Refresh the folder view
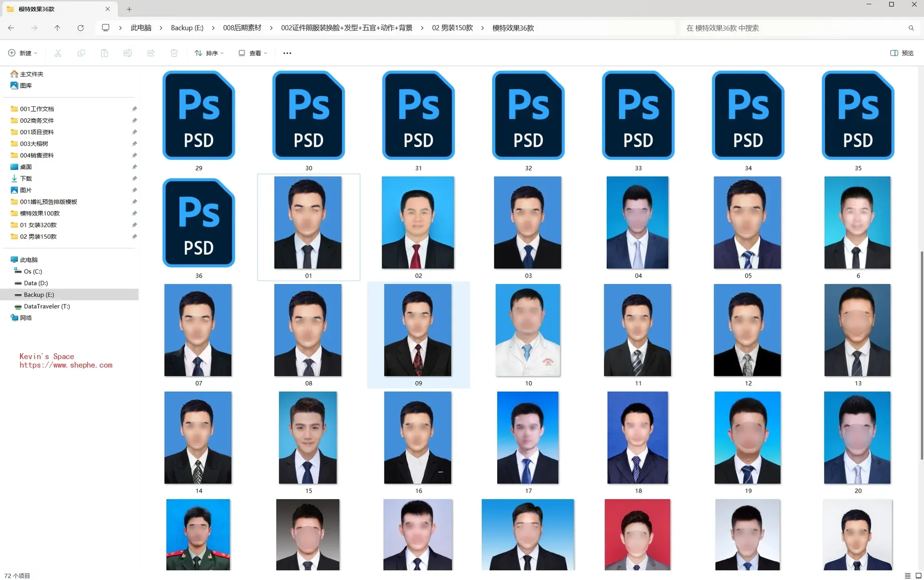Screen dimensions: 924x580 pyautogui.click(x=81, y=28)
